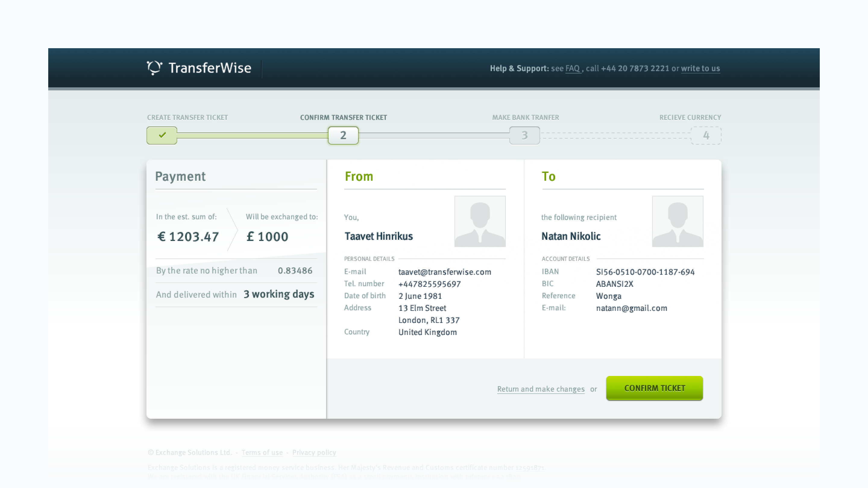
Task: Click Return and make changes link
Action: (541, 389)
